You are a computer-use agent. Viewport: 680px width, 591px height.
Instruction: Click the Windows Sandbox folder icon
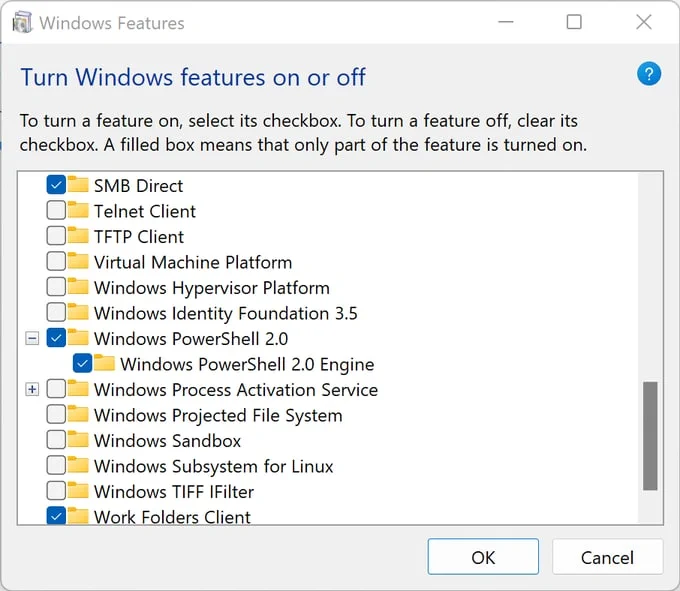pos(78,439)
